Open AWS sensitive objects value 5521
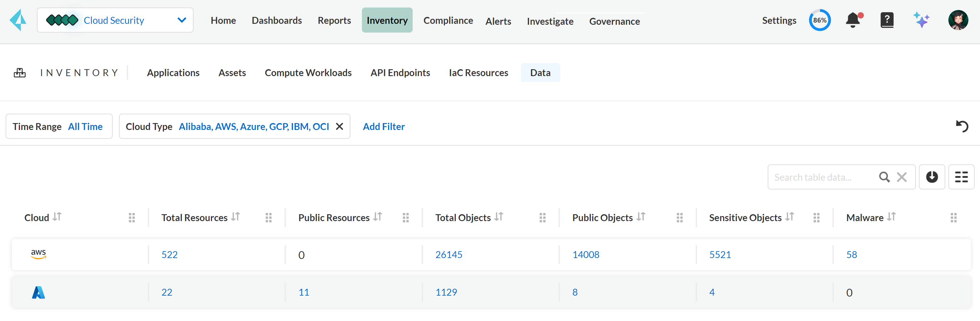Viewport: 980px width, 321px height. click(x=720, y=254)
